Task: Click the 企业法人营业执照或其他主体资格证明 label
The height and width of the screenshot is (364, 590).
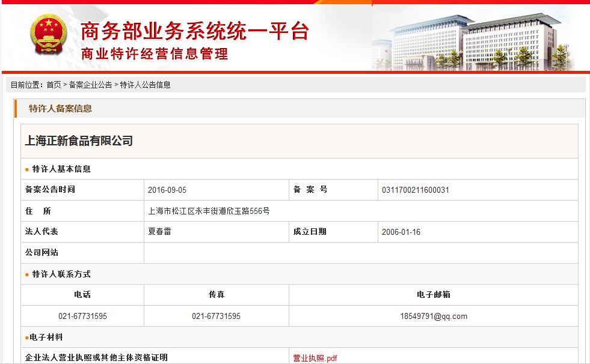Action: 96,357
